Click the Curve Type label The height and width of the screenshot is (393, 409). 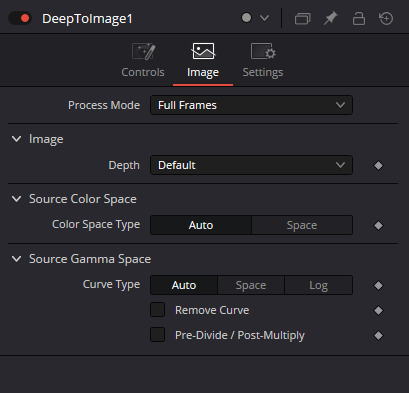point(111,285)
